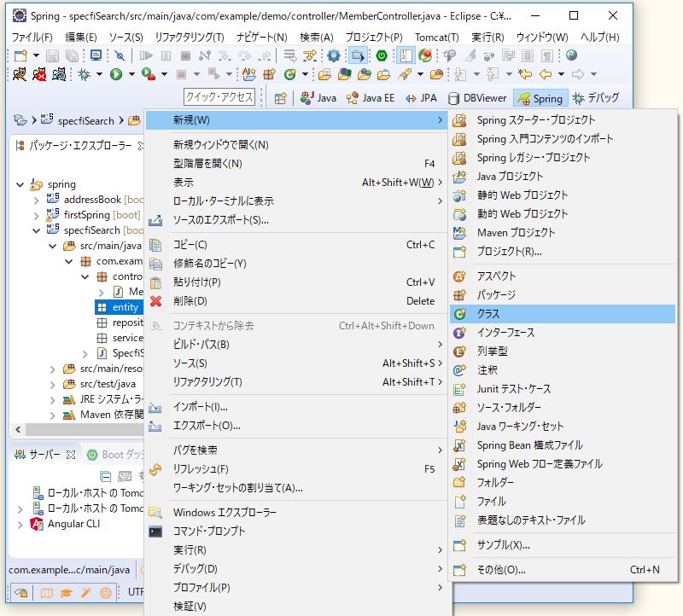Click the Open Perspective icon
This screenshot has width=683, height=616.
coord(281,98)
